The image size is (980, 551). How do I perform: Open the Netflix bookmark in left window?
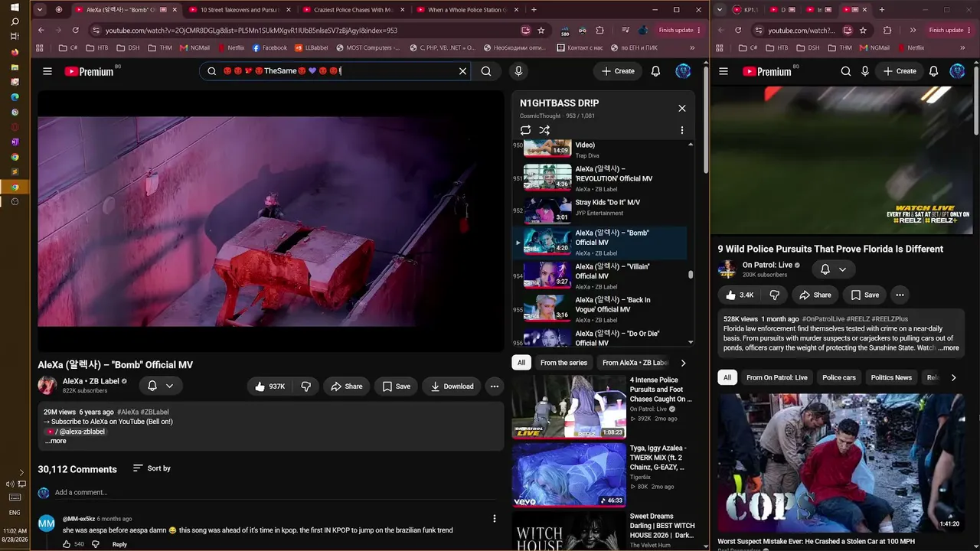(230, 47)
